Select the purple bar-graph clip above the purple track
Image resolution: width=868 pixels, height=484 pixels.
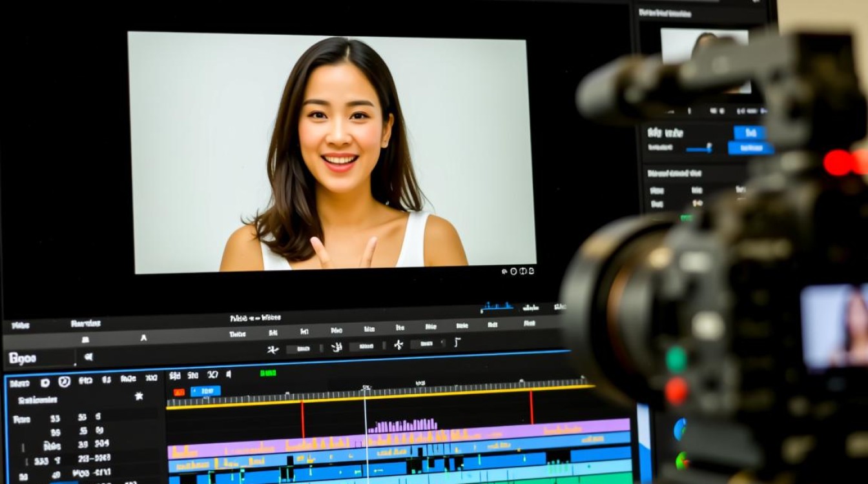tap(402, 425)
